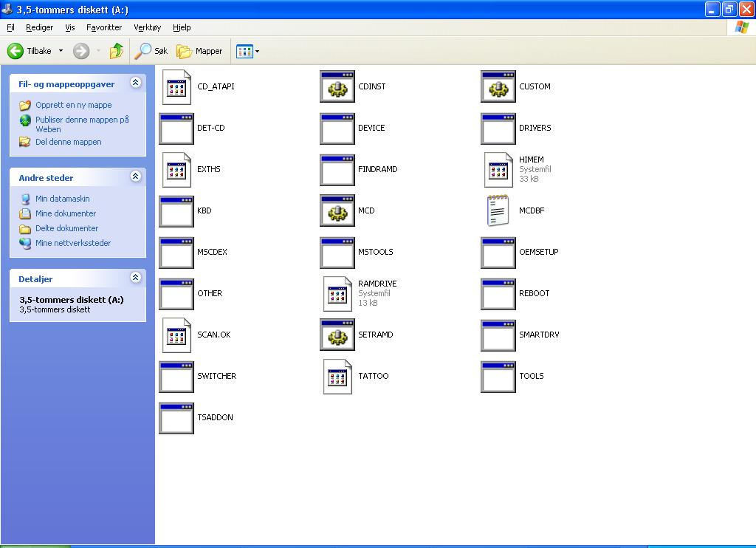Open the Verktøy menu
This screenshot has height=548, width=756.
click(148, 27)
